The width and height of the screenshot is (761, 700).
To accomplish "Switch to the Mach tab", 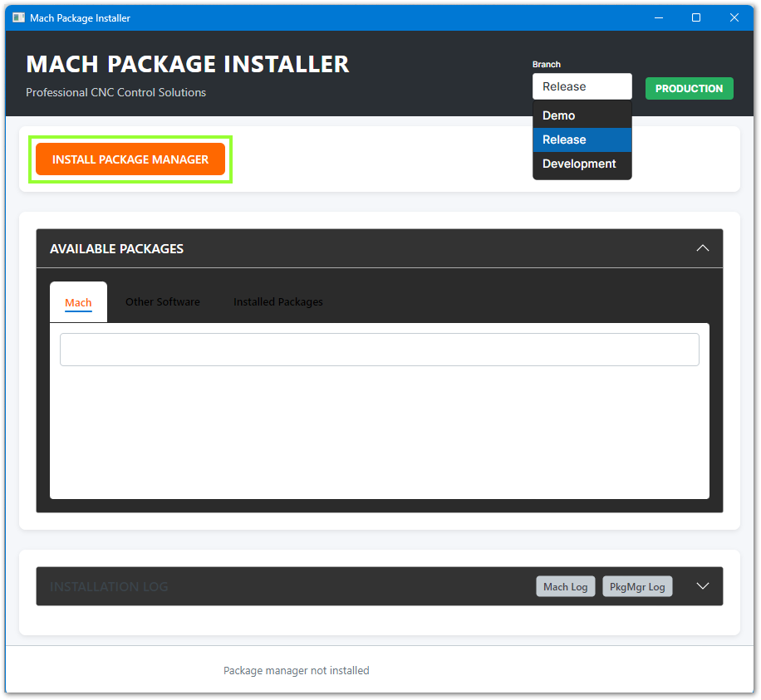I will [x=78, y=302].
